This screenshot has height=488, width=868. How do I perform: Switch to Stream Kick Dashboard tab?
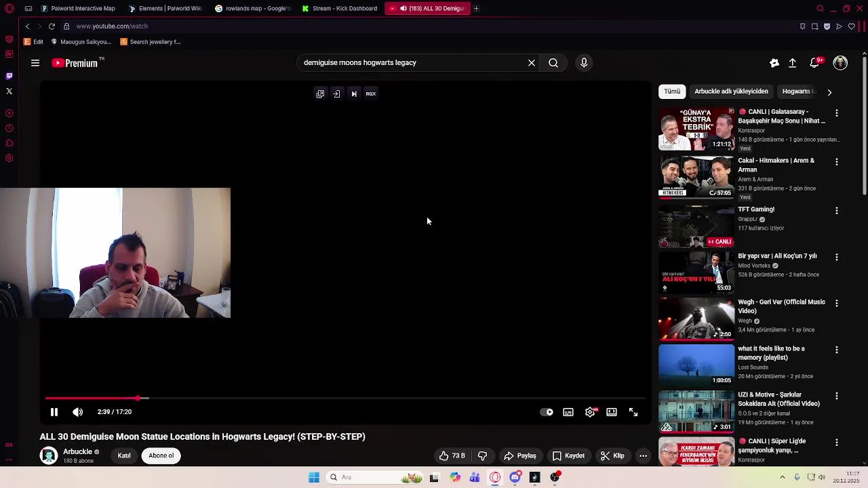tap(339, 9)
